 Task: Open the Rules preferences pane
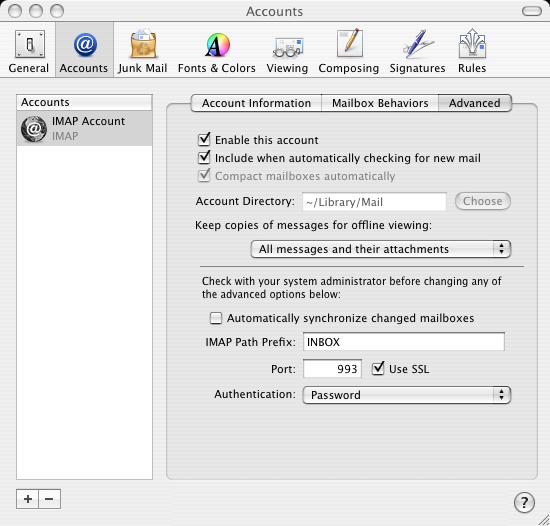tap(472, 52)
